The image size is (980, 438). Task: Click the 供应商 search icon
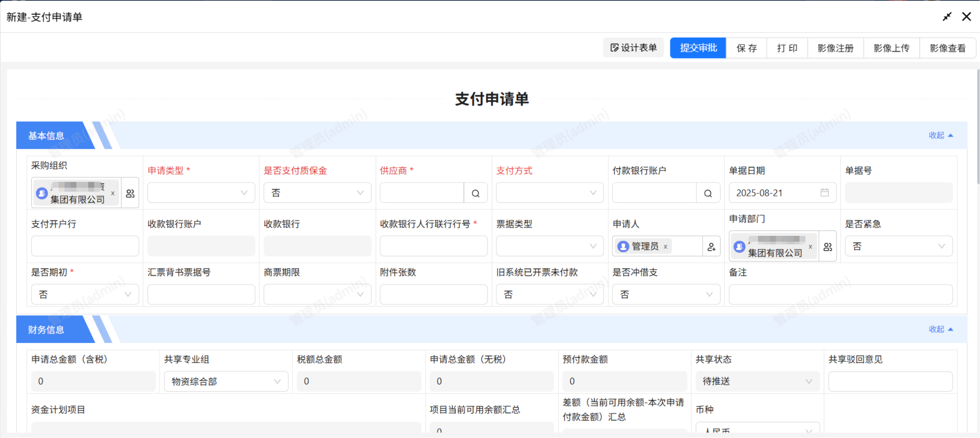[x=476, y=193]
